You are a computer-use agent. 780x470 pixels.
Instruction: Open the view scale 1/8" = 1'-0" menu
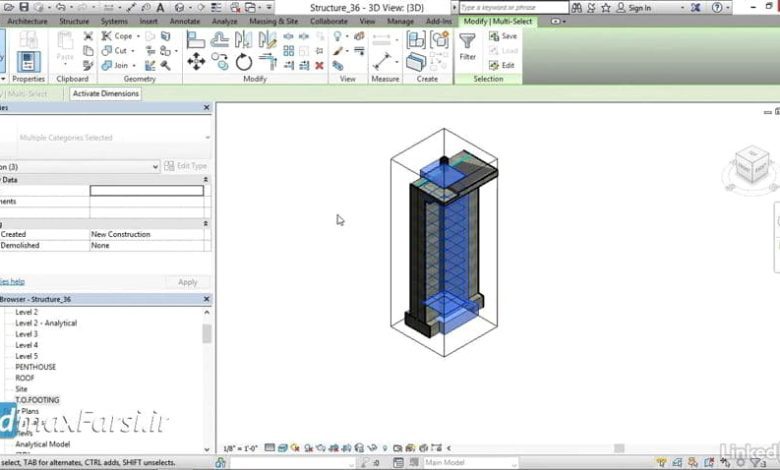pyautogui.click(x=240, y=448)
